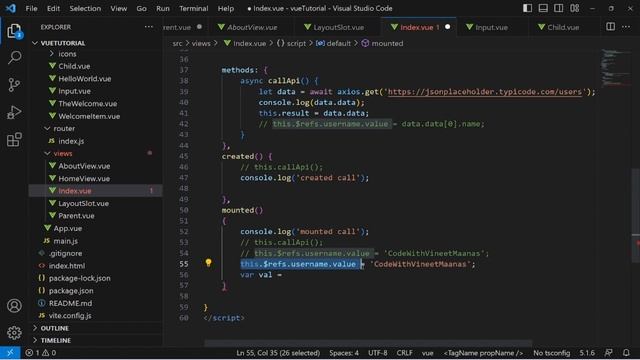Click the remote window status icon
Viewport: 640px width, 360px height.
10,353
